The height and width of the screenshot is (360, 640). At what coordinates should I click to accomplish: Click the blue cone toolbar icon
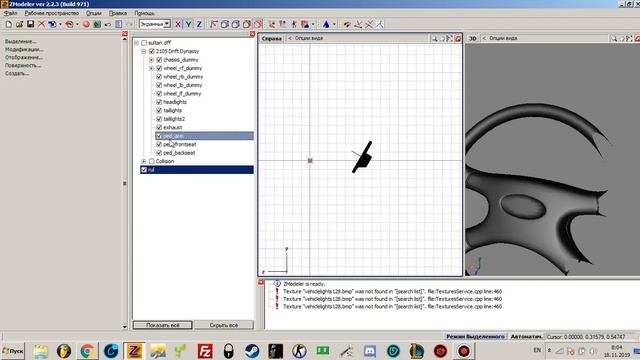326,24
